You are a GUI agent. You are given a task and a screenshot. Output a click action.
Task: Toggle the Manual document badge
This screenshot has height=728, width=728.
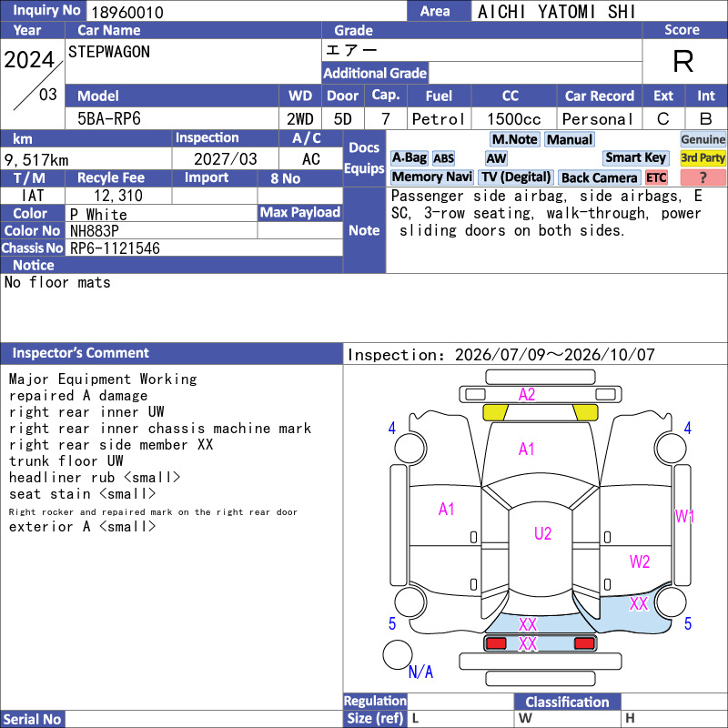570,139
